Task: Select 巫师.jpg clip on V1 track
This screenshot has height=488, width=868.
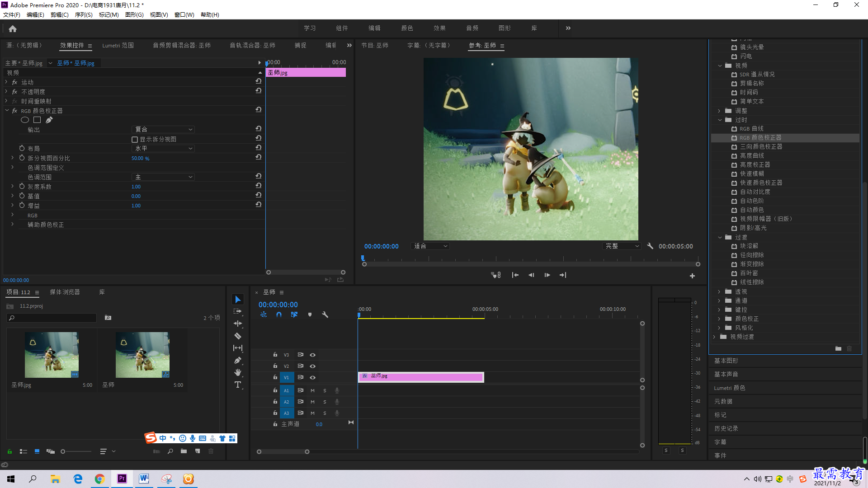Action: click(x=421, y=377)
